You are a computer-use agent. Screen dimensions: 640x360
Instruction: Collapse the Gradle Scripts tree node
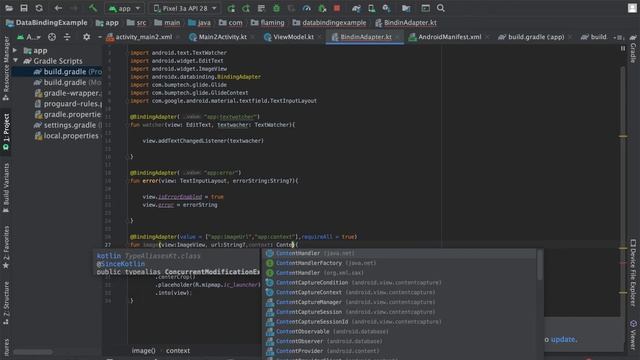pos(15,61)
